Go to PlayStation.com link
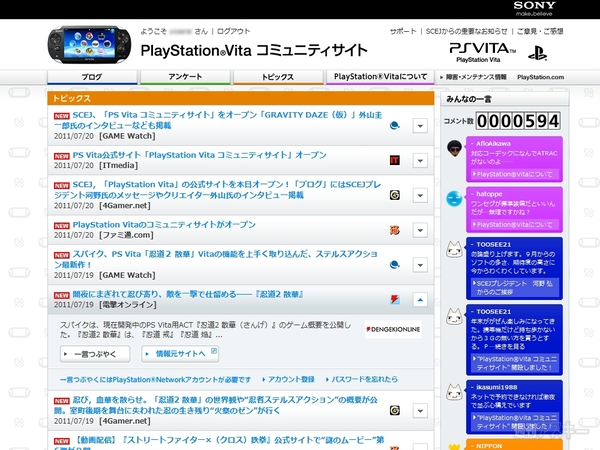 pos(540,77)
